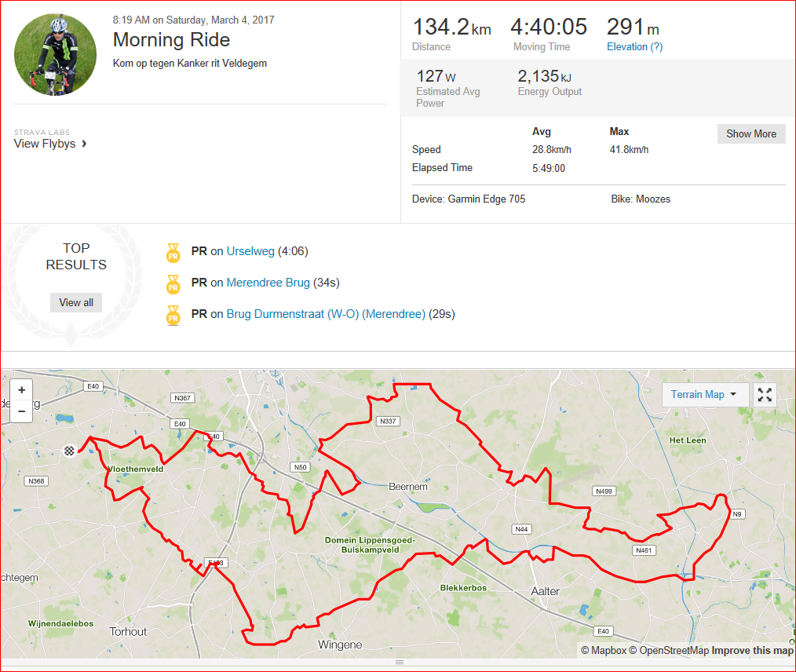Open the Terrain Map dropdown
Screen dimensions: 796x672
coord(705,394)
